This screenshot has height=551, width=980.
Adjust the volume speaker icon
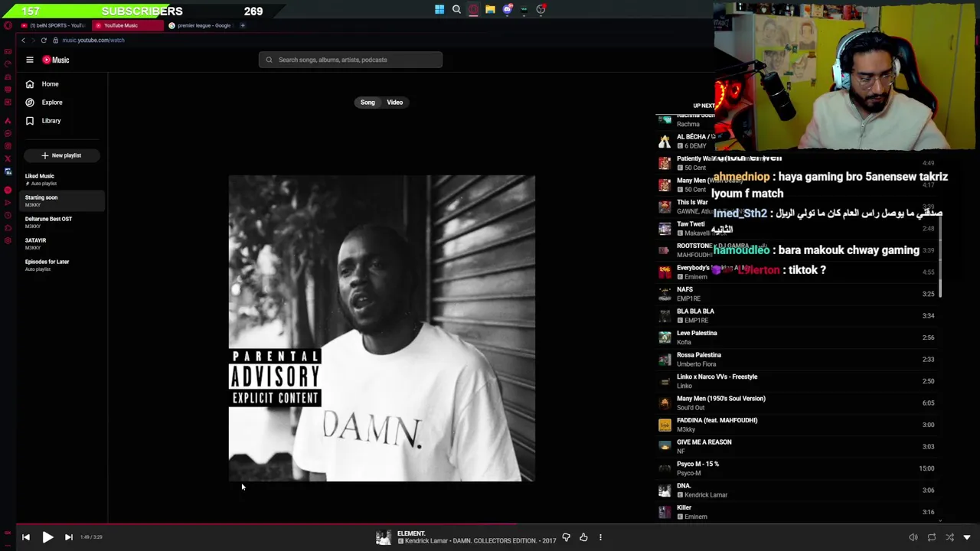913,537
